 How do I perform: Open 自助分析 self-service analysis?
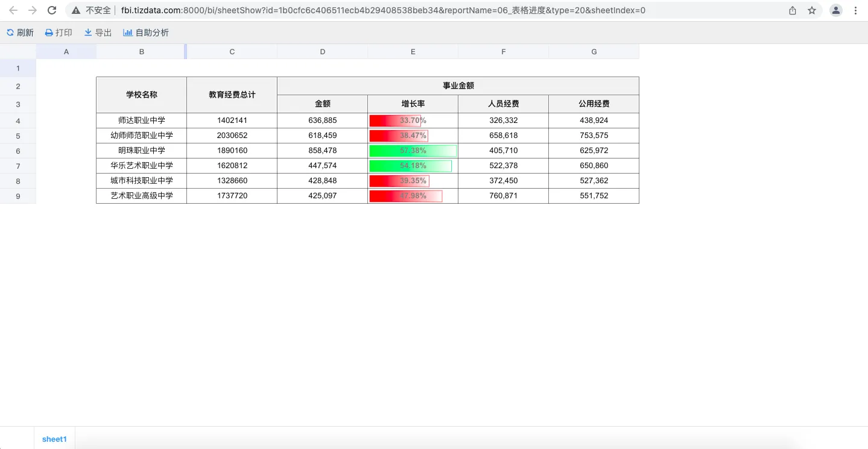[x=146, y=33]
